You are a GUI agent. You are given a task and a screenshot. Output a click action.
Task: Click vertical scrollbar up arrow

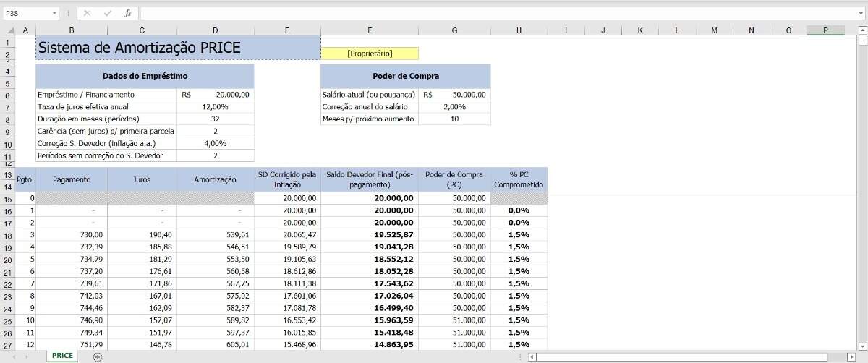click(862, 30)
